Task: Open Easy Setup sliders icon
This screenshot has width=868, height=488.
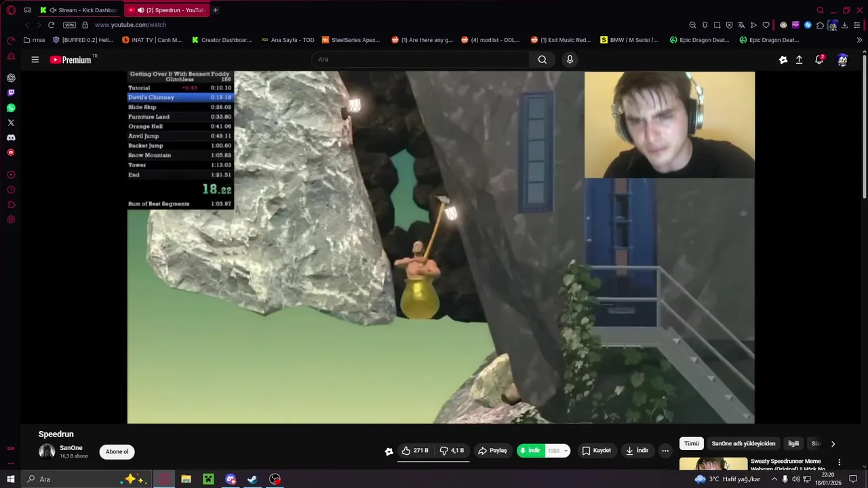Action: tap(857, 25)
